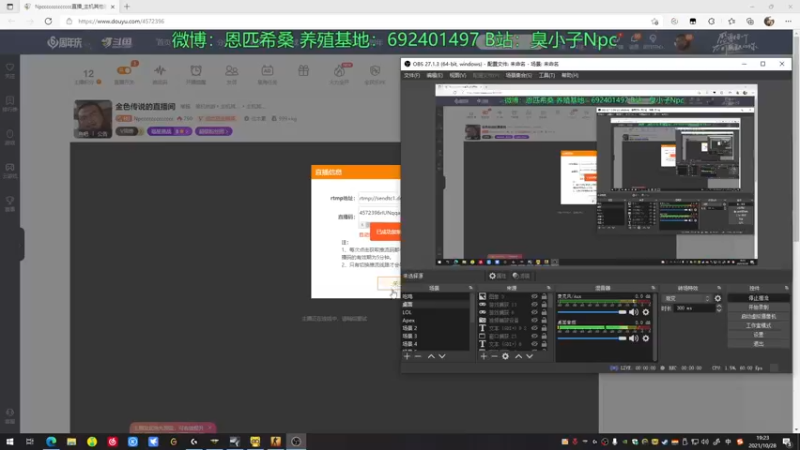800x450 pixels.
Task: Open the Douyu gift box toolbar icon
Action: click(304, 70)
